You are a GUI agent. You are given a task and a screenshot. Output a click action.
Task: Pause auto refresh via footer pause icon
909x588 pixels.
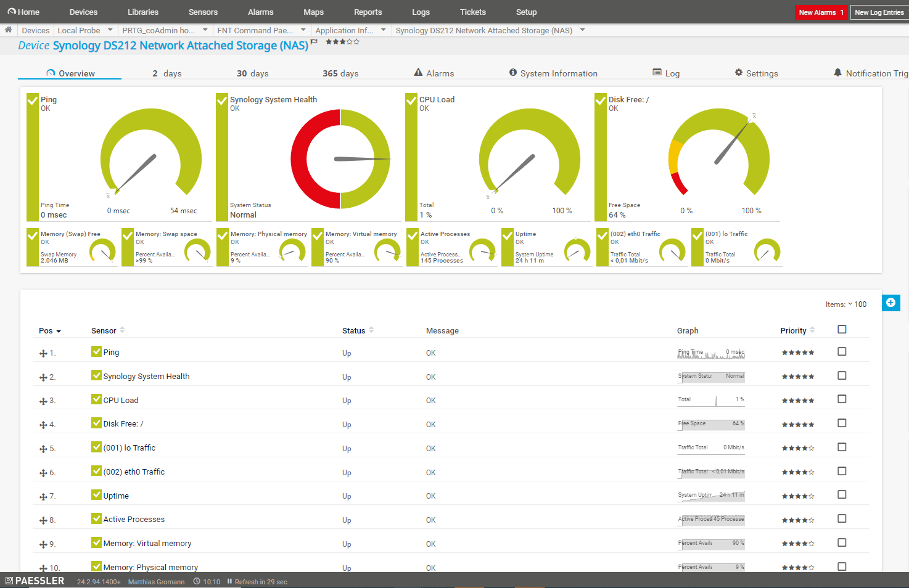(229, 581)
